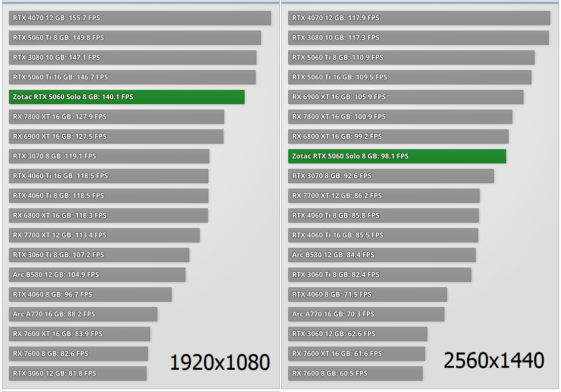
Task: Select the 'RX 7800 XT 16 GB: 127.9 FPS' bar
Action: pyautogui.click(x=116, y=117)
